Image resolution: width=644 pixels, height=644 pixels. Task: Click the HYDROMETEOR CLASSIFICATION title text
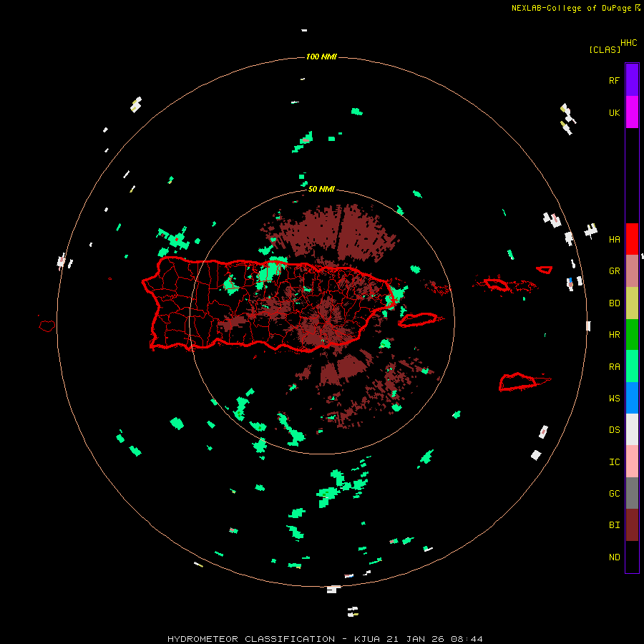[x=251, y=639]
